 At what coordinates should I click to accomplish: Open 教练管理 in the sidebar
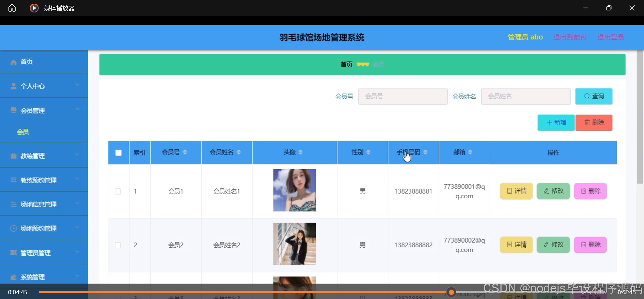tap(44, 155)
